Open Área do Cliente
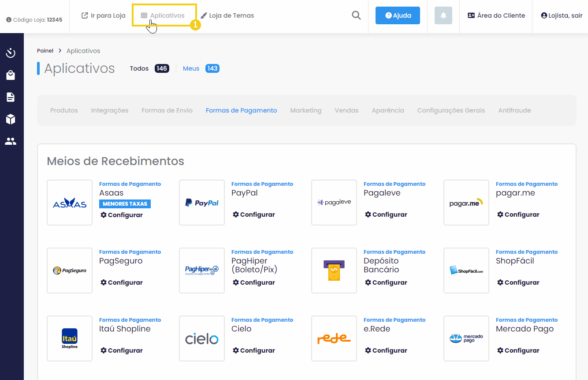This screenshot has height=380, width=588. 496,15
